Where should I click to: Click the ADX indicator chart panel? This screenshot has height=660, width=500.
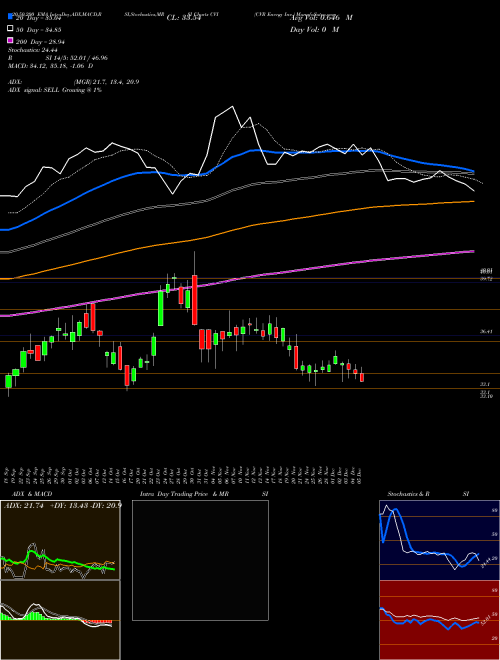[x=60, y=540]
